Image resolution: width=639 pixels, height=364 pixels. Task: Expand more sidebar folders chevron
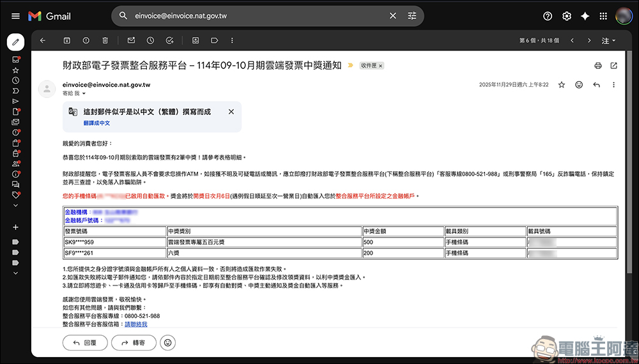[x=15, y=206]
